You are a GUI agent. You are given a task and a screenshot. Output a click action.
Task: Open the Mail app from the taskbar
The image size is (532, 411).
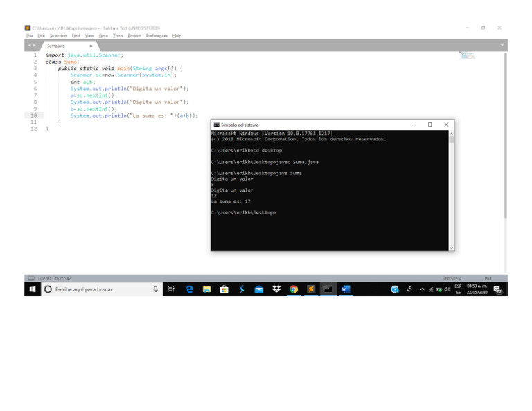[259, 289]
